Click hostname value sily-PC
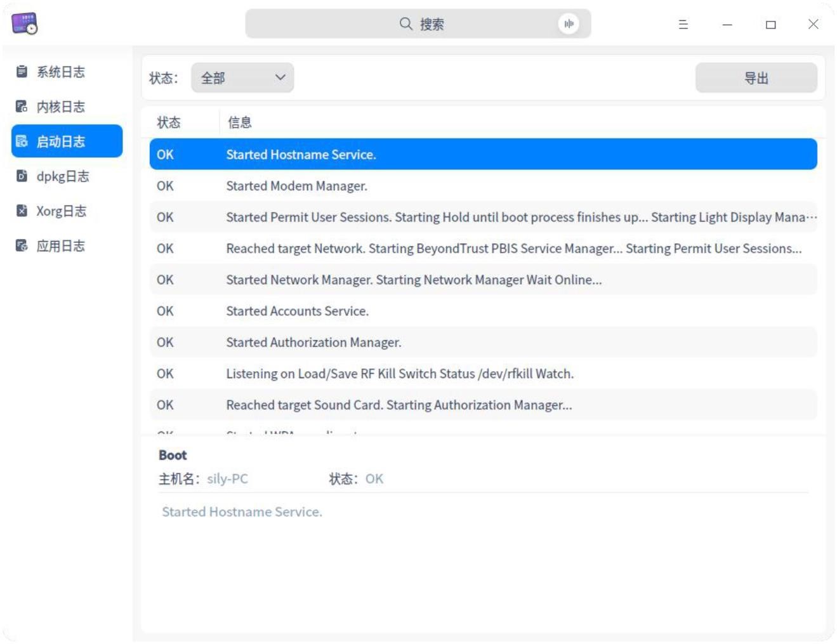 (227, 478)
